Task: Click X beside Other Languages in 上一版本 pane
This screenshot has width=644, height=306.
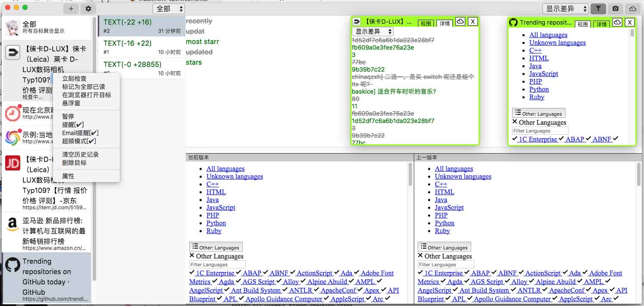Action: tap(420, 256)
